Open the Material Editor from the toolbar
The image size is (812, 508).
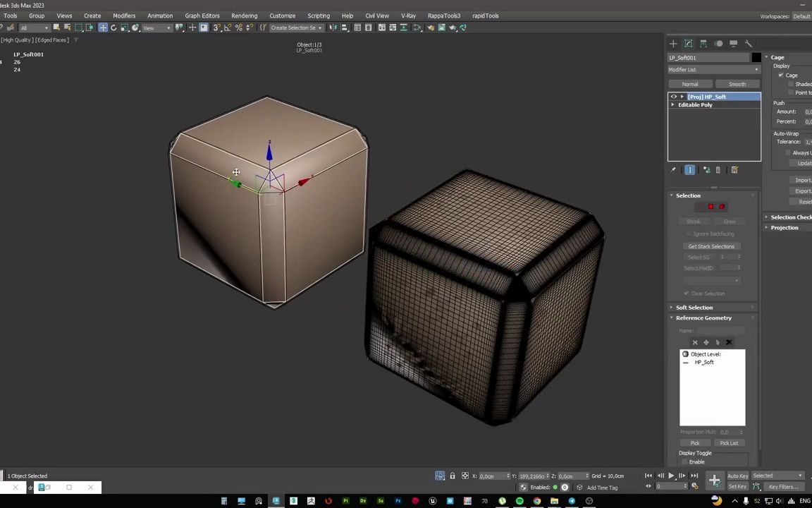431,28
